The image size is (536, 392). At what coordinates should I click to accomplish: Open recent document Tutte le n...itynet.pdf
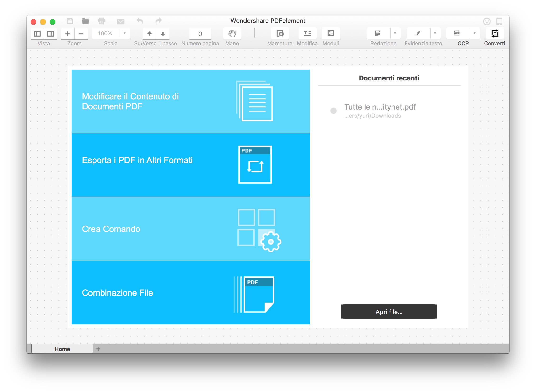380,107
